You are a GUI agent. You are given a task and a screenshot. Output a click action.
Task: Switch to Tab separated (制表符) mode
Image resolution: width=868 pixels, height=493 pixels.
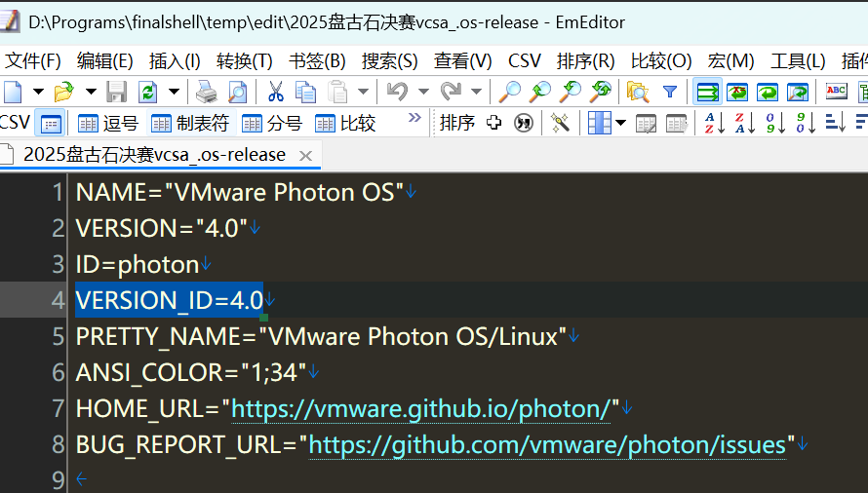[x=190, y=124]
